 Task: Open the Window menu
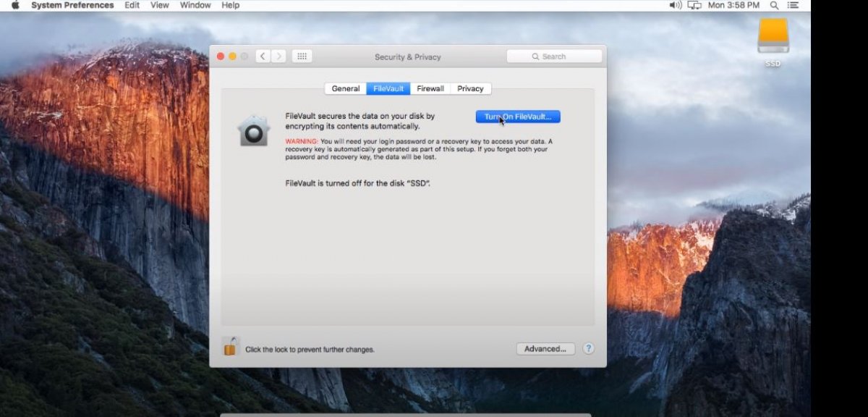click(195, 5)
